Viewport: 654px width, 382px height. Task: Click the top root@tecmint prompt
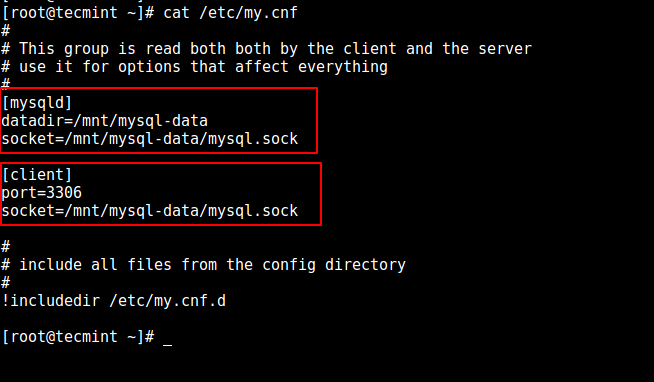tap(78, 13)
